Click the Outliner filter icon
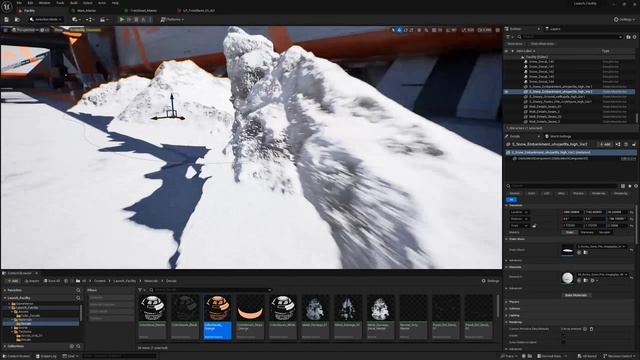Image resolution: width=640 pixels, height=360 pixels. pyautogui.click(x=509, y=37)
